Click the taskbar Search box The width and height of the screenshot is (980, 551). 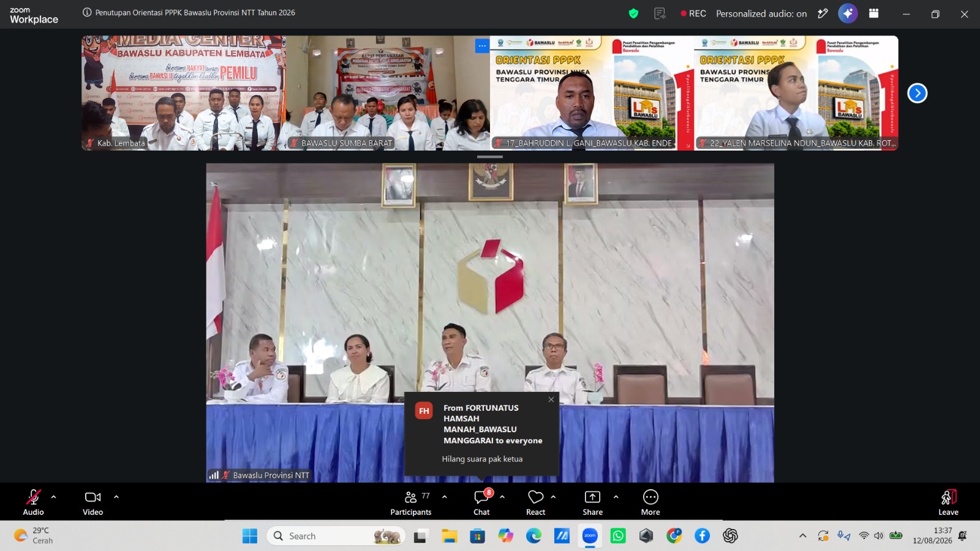coord(336,536)
